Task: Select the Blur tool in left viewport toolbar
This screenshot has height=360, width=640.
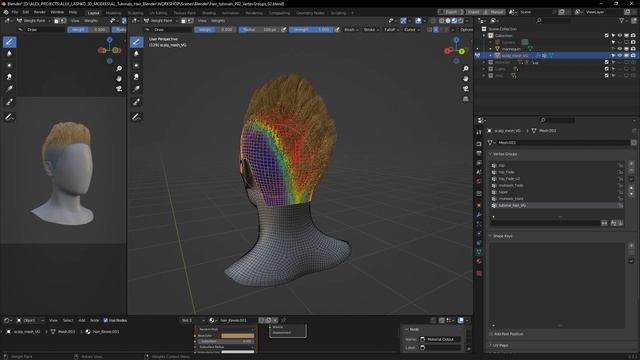Action: click(x=9, y=53)
